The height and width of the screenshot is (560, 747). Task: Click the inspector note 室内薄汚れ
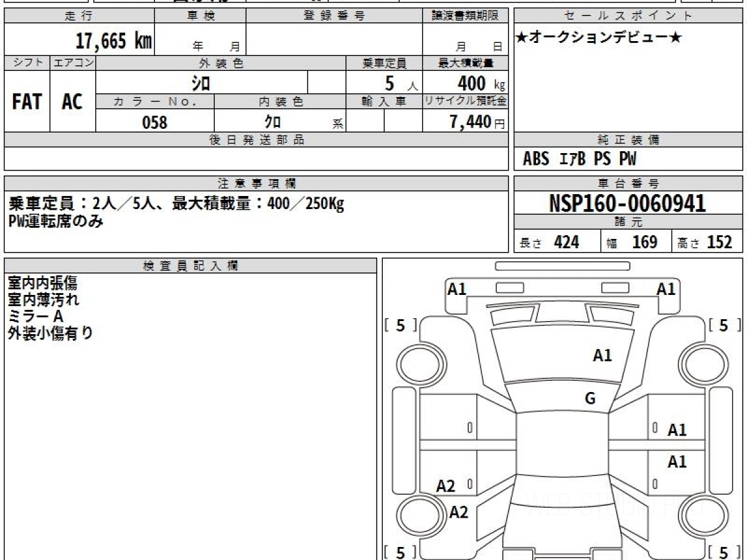[x=44, y=299]
